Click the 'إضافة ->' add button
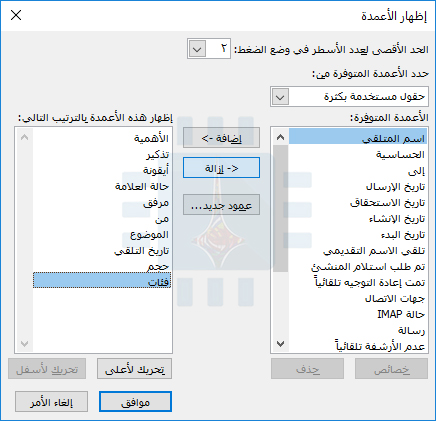The height and width of the screenshot is (421, 436). point(221,138)
